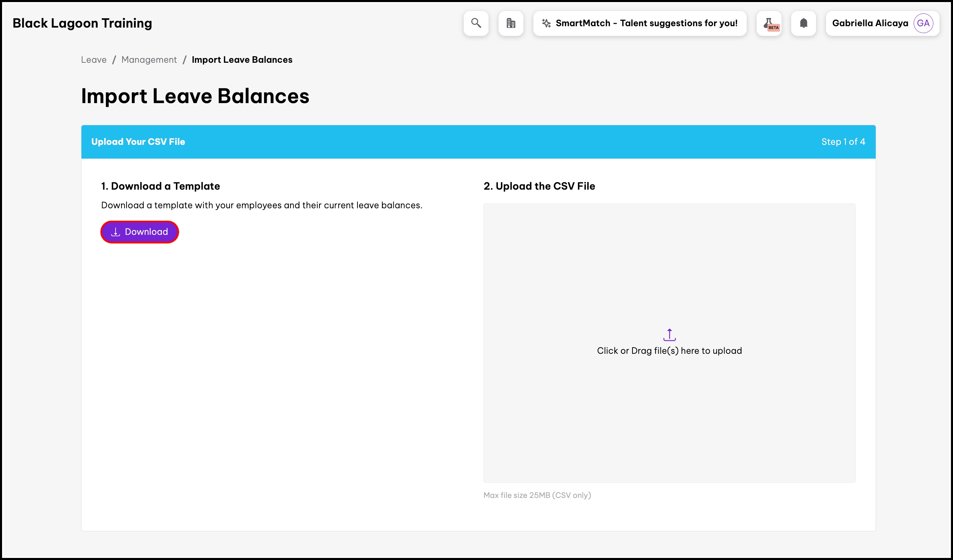Click the Black Lagoon Training title

point(82,23)
